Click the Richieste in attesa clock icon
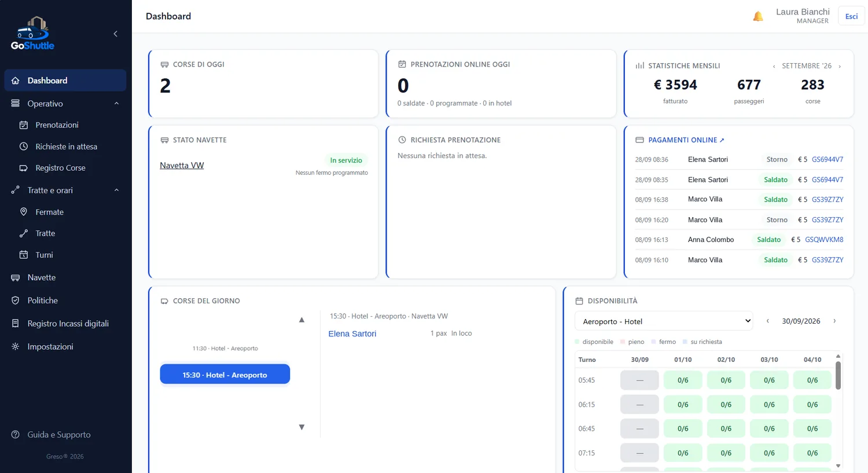The height and width of the screenshot is (473, 868). point(24,146)
